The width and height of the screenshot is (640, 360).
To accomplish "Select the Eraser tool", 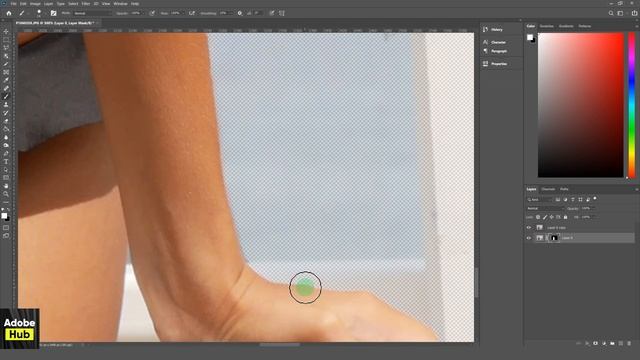I will (6, 121).
